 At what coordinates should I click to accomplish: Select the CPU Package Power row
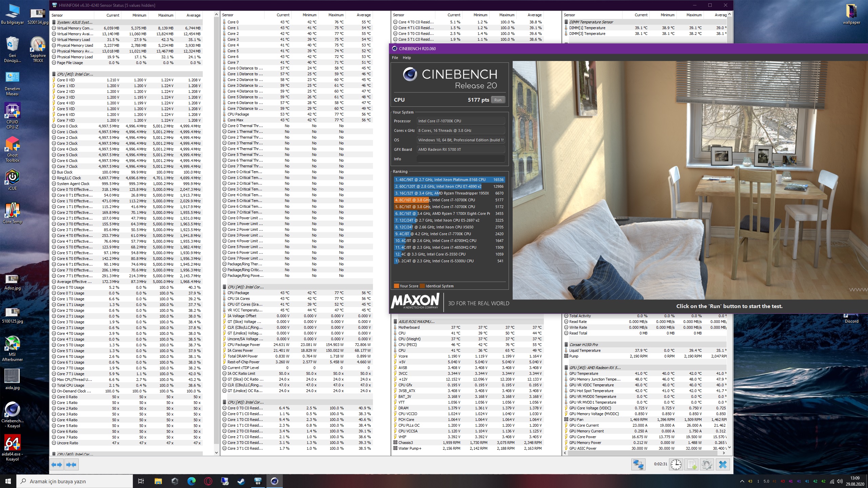click(297, 345)
